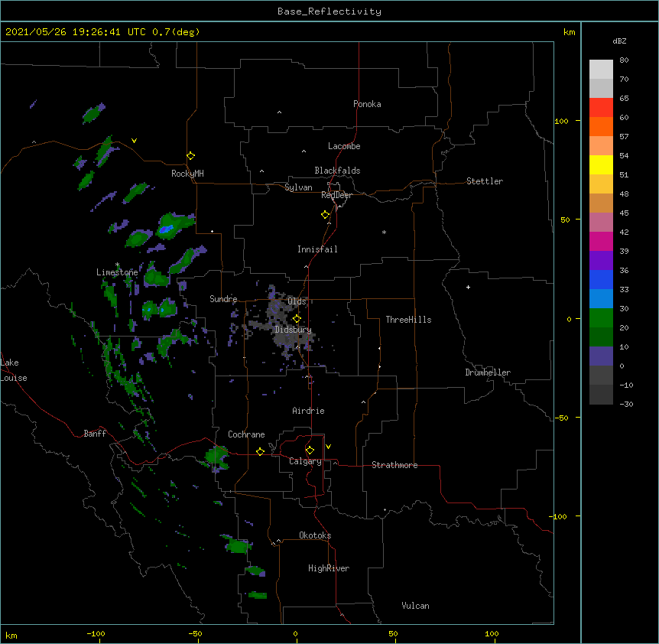Click the Vulcan label
The image size is (659, 644).
point(415,606)
